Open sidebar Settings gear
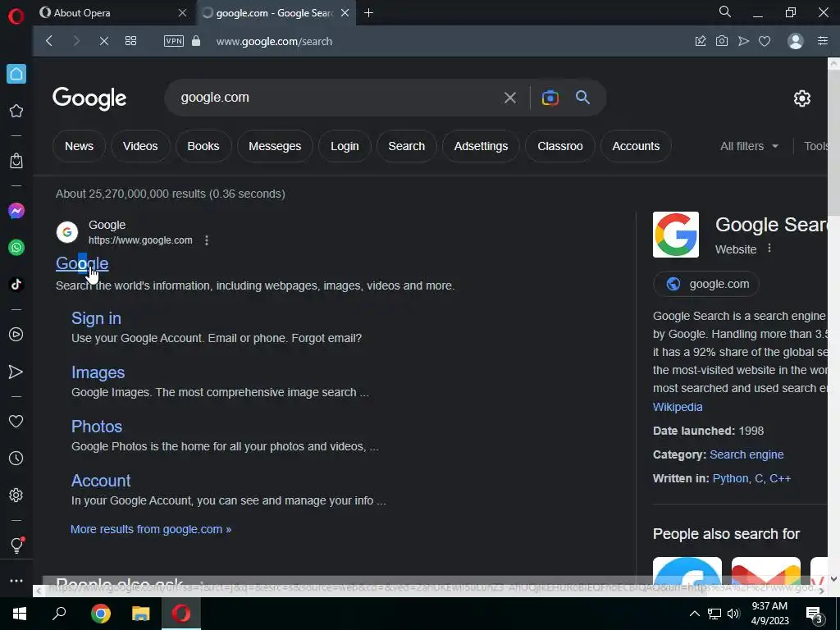Image resolution: width=840 pixels, height=630 pixels. (16, 495)
